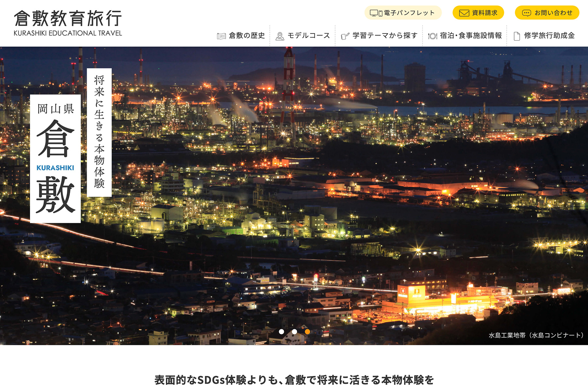Click the pencil icon beside 学習テーマから探す
Image resolution: width=588 pixels, height=392 pixels.
click(345, 36)
